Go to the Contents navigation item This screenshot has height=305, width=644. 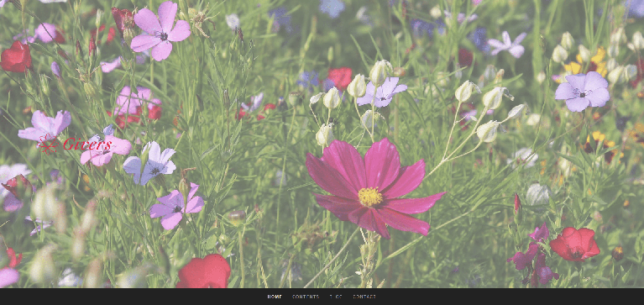coord(306,297)
